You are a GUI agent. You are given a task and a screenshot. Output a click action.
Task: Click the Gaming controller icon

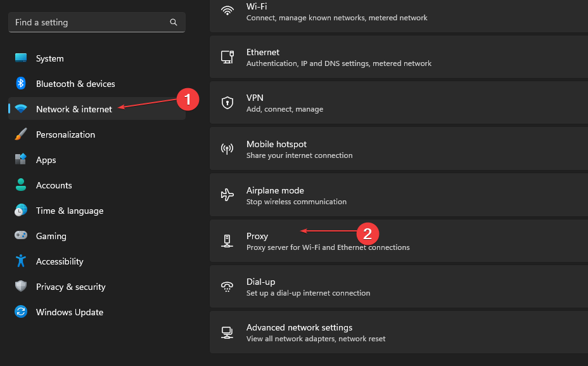[20, 236]
